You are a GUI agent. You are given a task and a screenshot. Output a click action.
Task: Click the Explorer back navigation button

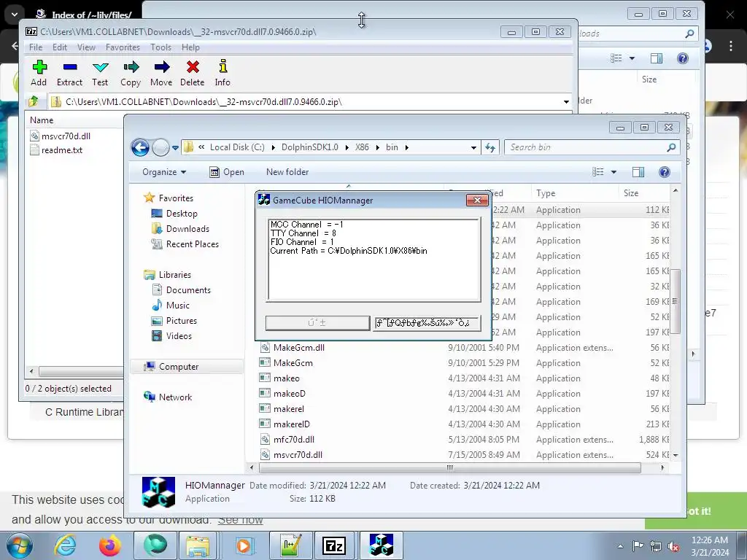[x=140, y=147]
